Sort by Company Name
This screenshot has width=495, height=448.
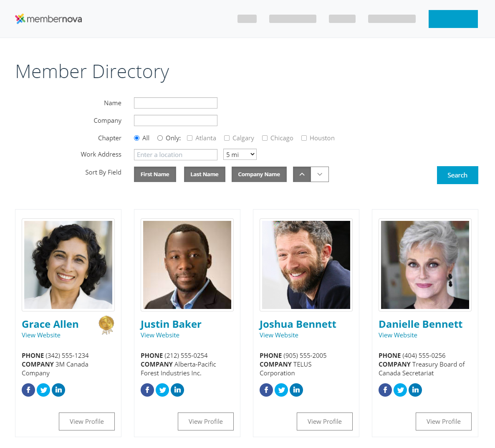click(x=259, y=175)
